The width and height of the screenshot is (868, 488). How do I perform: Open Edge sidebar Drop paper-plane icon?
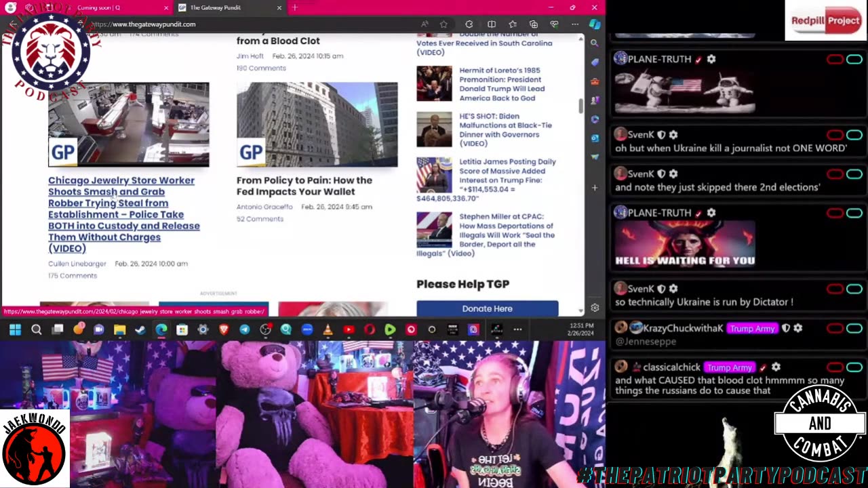(595, 157)
